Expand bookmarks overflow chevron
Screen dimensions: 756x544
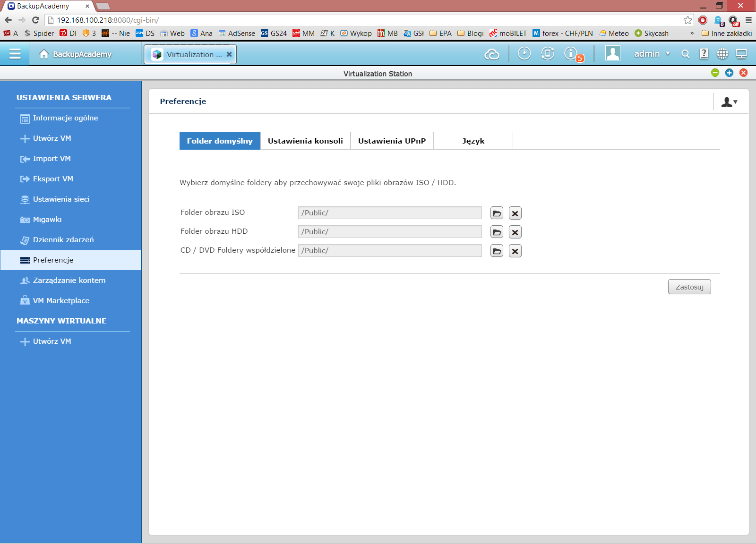[692, 33]
